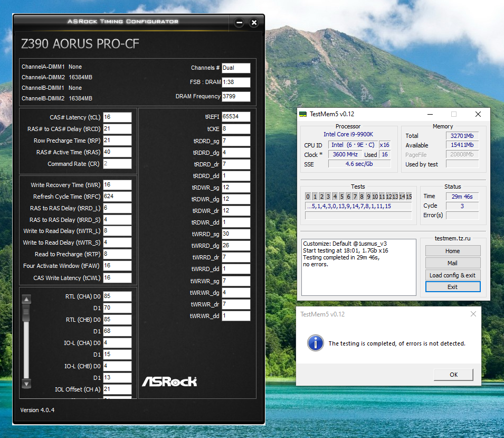
Task: Close the ASRock Timing Configurator window
Action: pos(254,23)
